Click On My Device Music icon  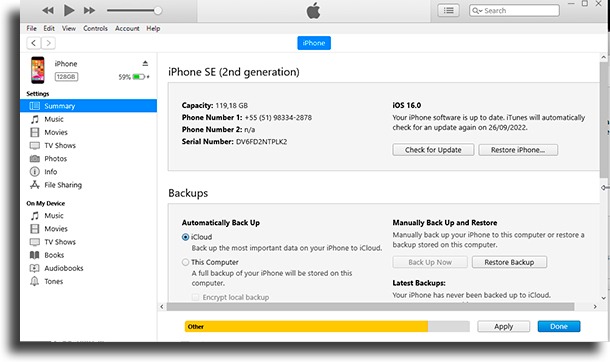35,215
